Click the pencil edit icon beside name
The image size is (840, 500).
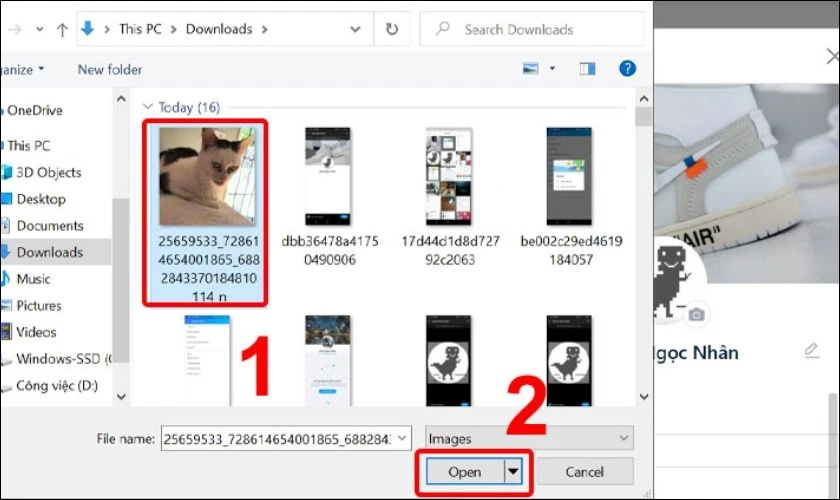pos(811,350)
